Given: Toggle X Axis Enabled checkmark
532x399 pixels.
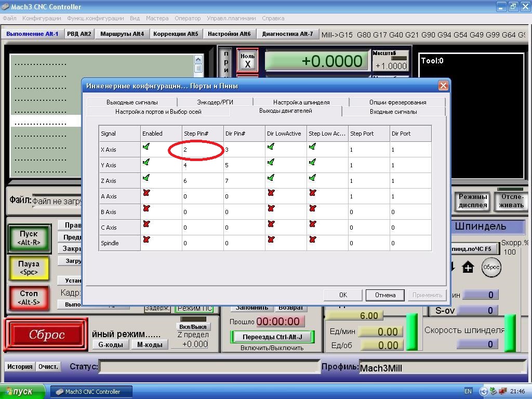Looking at the screenshot, I should click(146, 147).
